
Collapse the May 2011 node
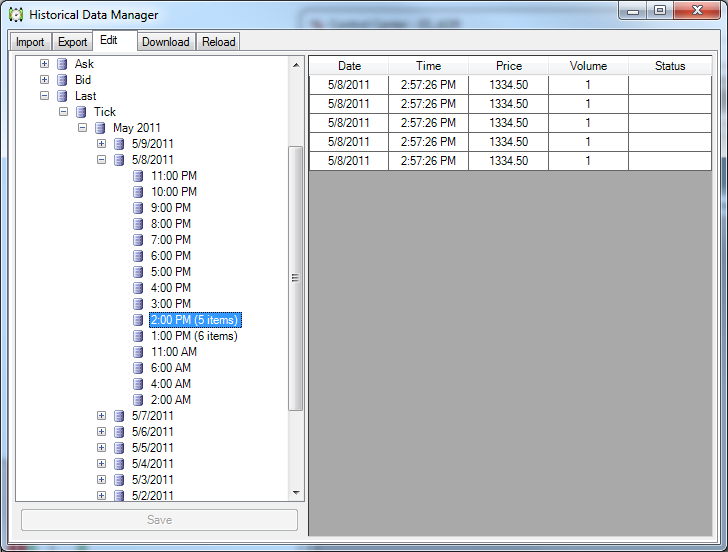[83, 128]
